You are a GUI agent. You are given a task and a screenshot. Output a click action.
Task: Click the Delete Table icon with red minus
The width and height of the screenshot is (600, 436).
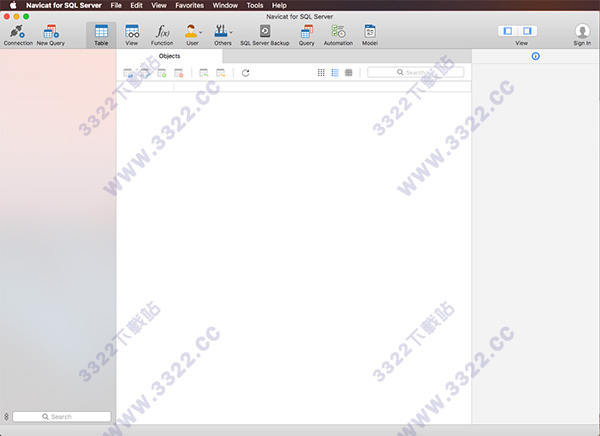click(179, 73)
